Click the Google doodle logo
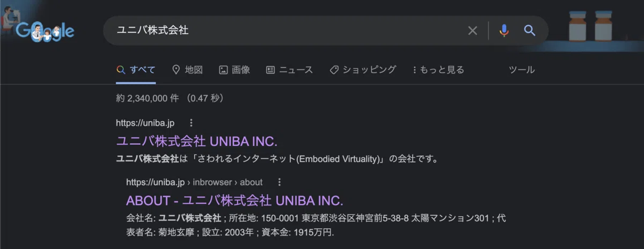This screenshot has width=644, height=249. tap(45, 32)
